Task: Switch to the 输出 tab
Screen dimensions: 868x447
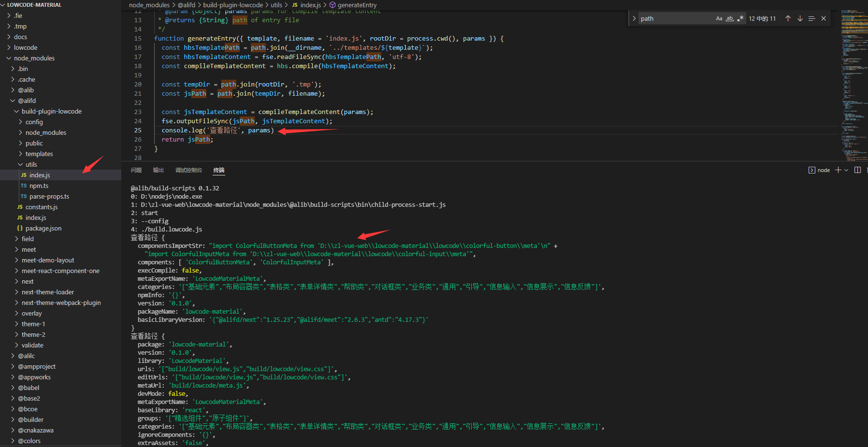Action: [x=158, y=170]
